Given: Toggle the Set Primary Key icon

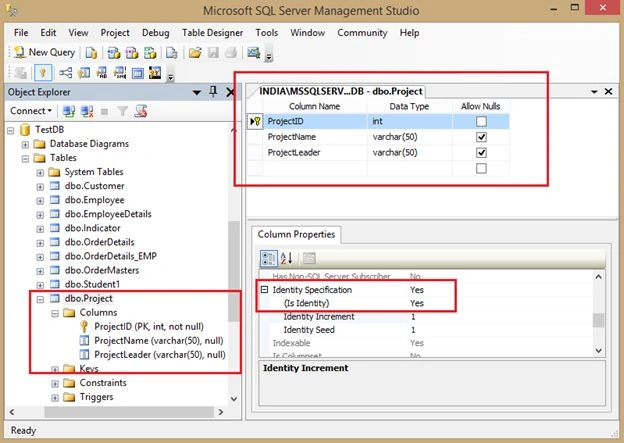Looking at the screenshot, I should (43, 73).
